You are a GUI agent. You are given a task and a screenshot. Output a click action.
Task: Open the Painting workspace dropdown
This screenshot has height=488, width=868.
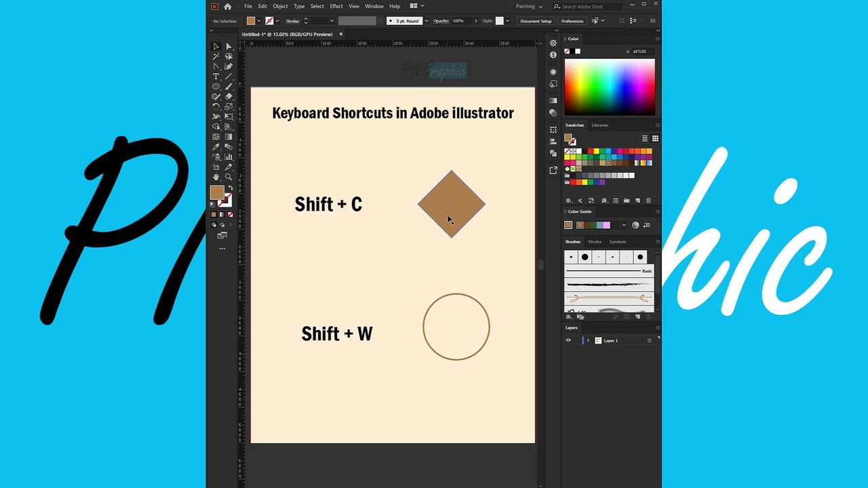coord(530,6)
